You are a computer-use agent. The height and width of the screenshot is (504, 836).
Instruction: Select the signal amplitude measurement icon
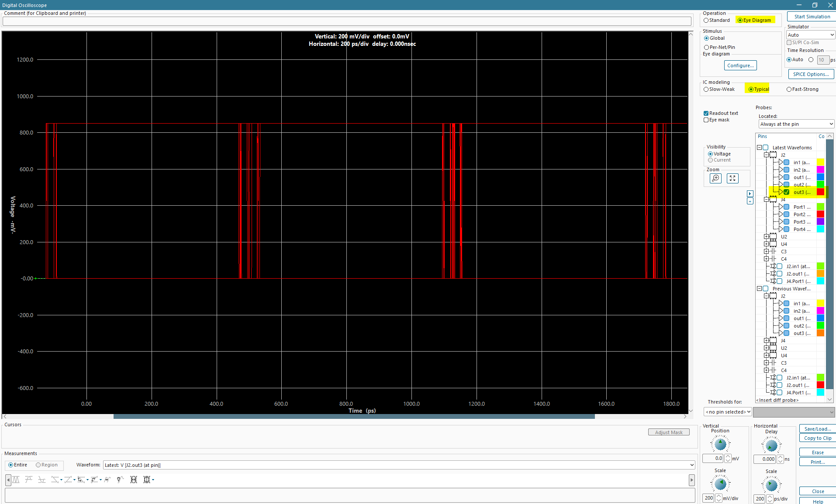tap(16, 480)
